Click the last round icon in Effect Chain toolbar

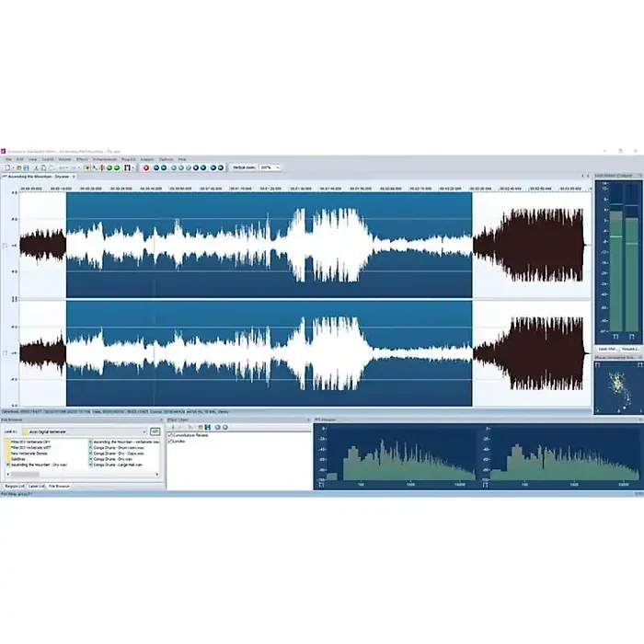224,427
